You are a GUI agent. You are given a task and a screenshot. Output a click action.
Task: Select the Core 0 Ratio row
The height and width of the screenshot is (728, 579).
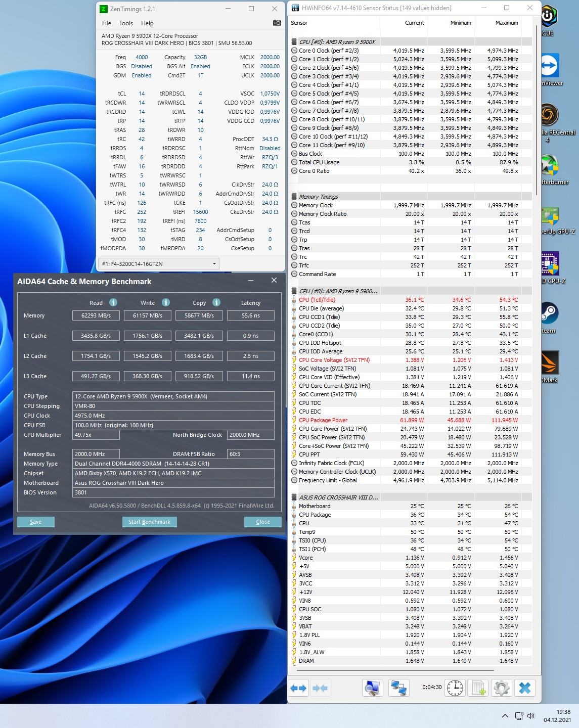[411, 171]
